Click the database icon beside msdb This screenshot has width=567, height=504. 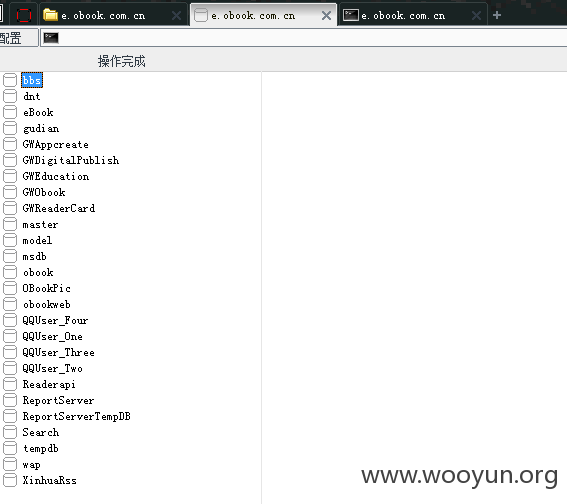[x=10, y=256]
